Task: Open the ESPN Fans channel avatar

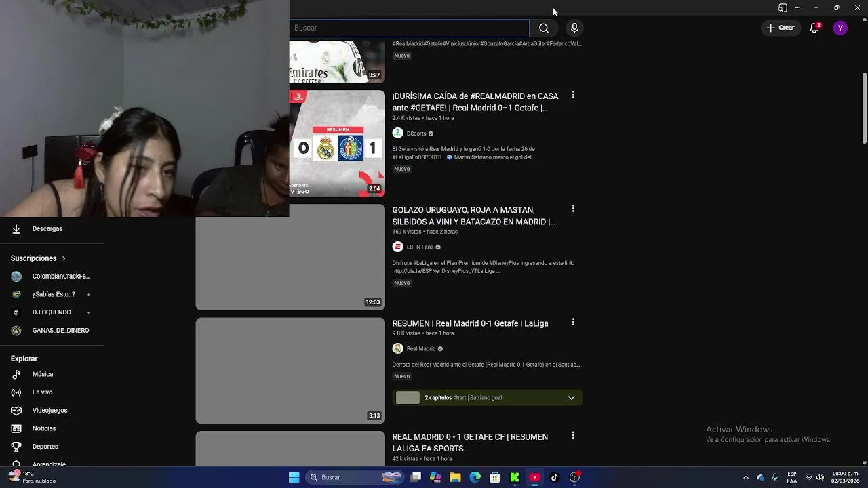Action: 398,247
